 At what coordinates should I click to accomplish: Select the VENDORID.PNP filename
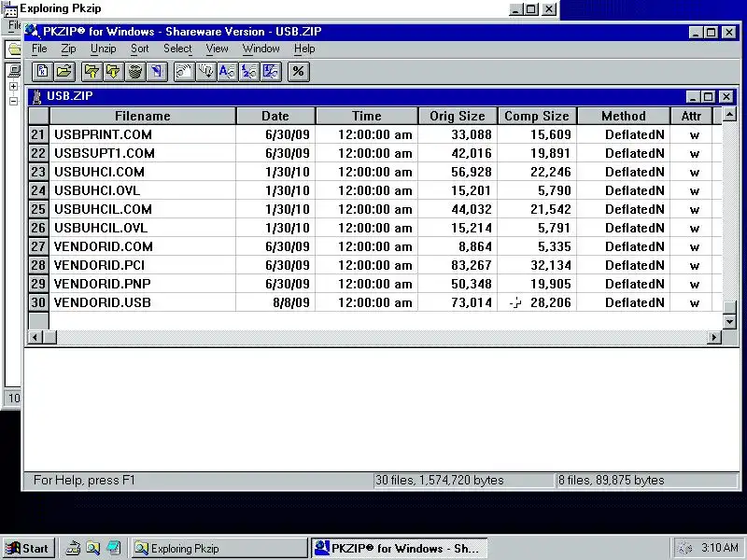click(x=103, y=284)
